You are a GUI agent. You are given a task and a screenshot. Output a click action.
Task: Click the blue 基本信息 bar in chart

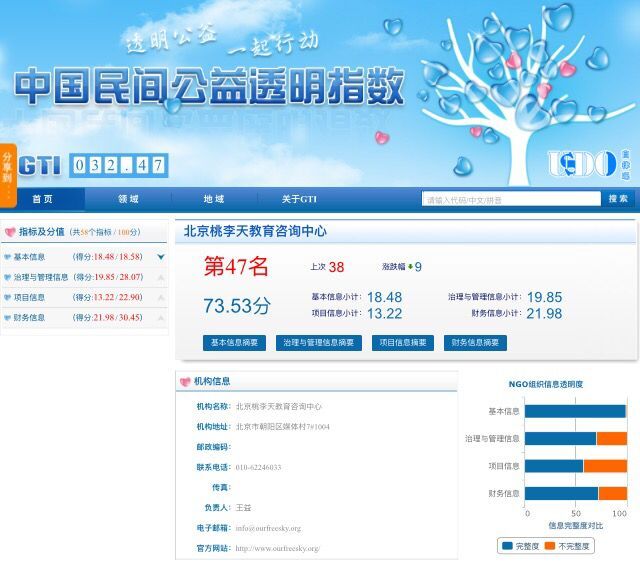click(x=574, y=411)
